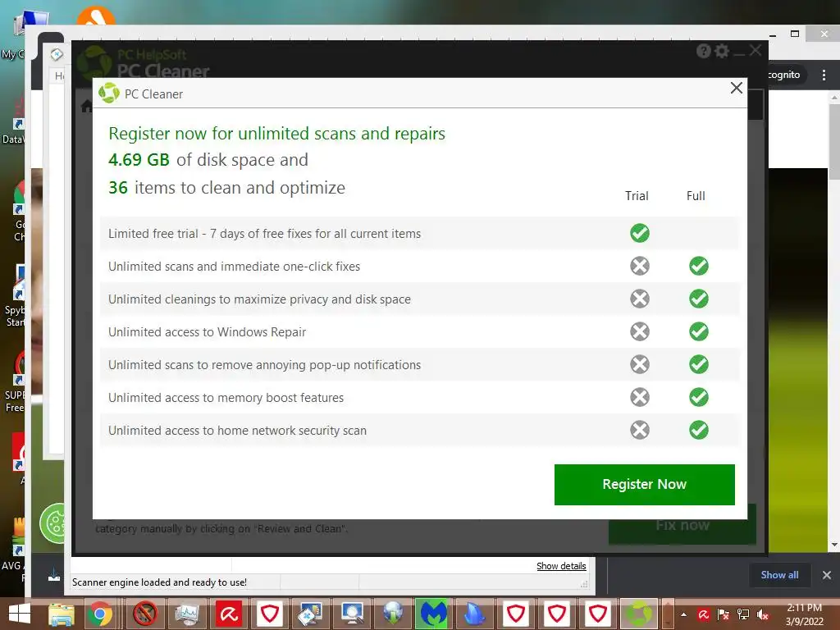Click Trial checkmark for Limited free trial row
Image resolution: width=840 pixels, height=630 pixels.
pyautogui.click(x=640, y=233)
